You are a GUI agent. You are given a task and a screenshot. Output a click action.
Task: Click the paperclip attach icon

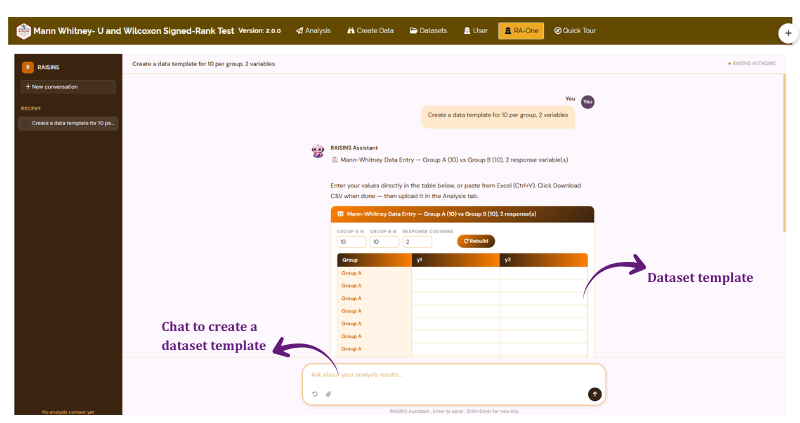329,394
